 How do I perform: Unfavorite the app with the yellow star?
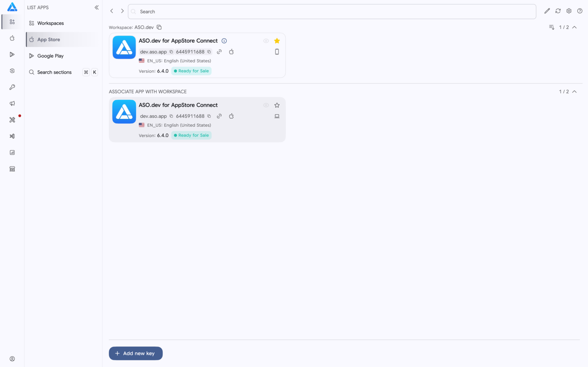(x=277, y=41)
